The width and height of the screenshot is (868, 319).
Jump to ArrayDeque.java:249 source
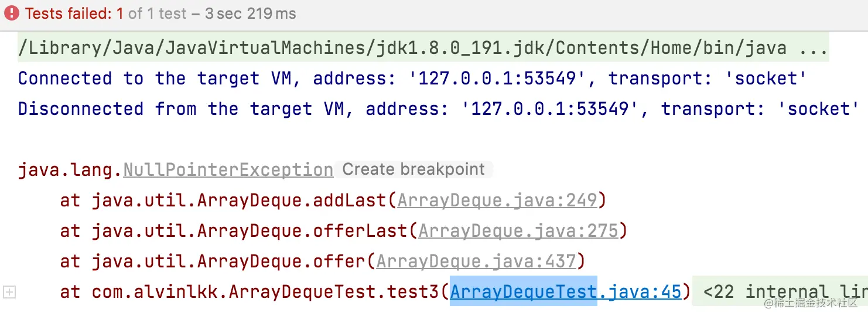click(x=497, y=201)
